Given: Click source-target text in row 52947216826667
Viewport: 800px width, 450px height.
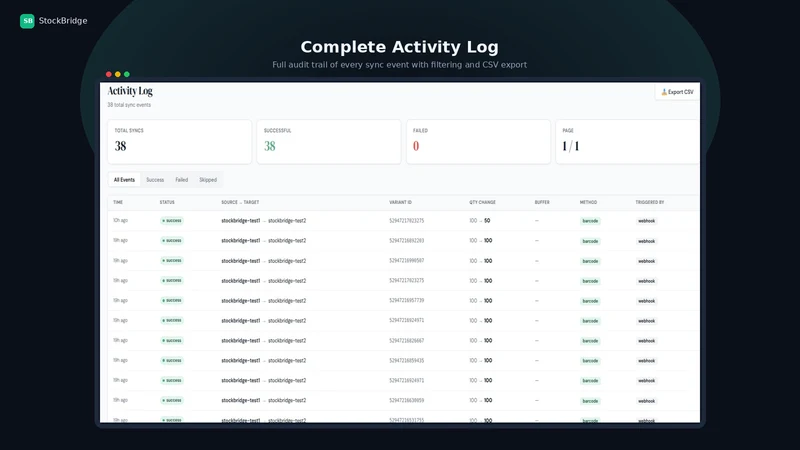Looking at the screenshot, I should [x=264, y=340].
